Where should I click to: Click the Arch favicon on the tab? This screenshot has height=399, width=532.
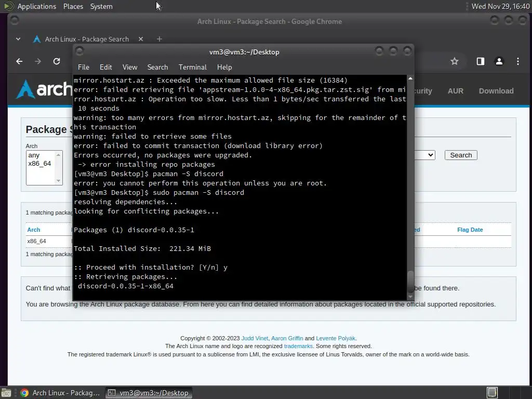(x=37, y=39)
